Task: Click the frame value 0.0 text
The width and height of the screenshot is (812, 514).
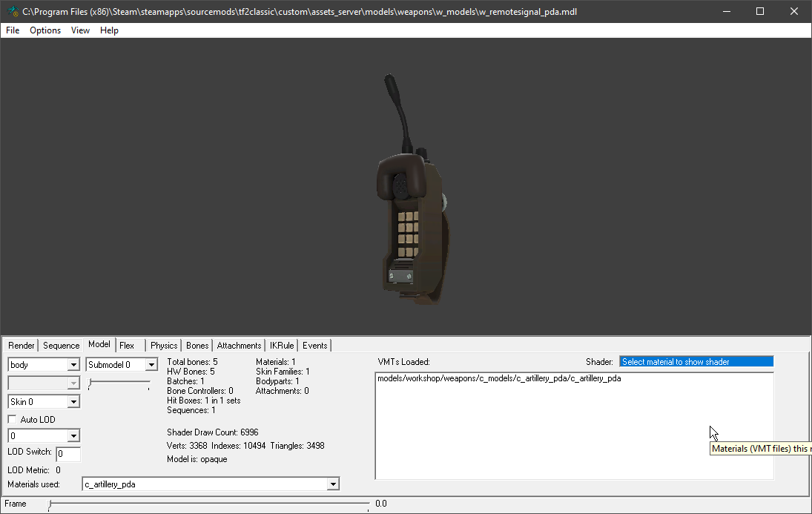Action: [x=381, y=504]
